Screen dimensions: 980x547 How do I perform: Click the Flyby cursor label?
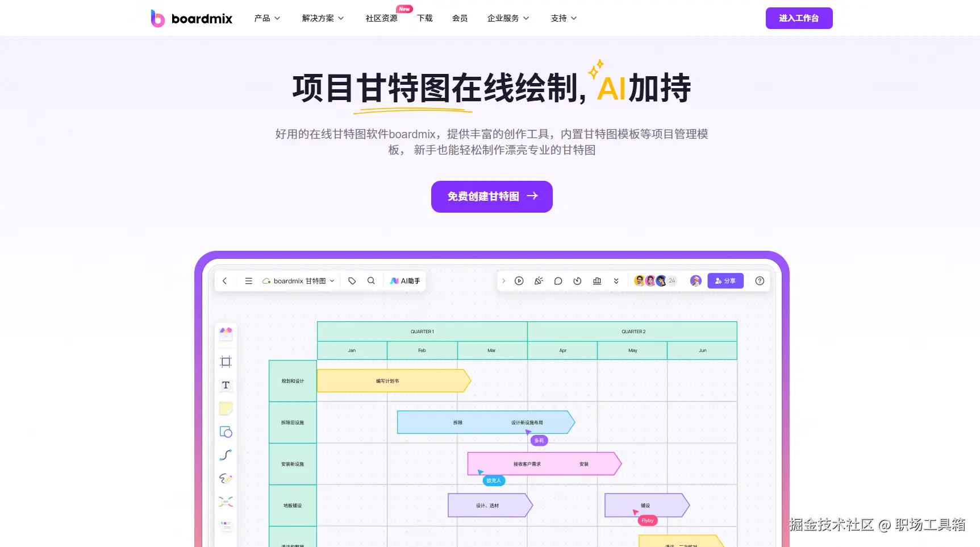[648, 520]
